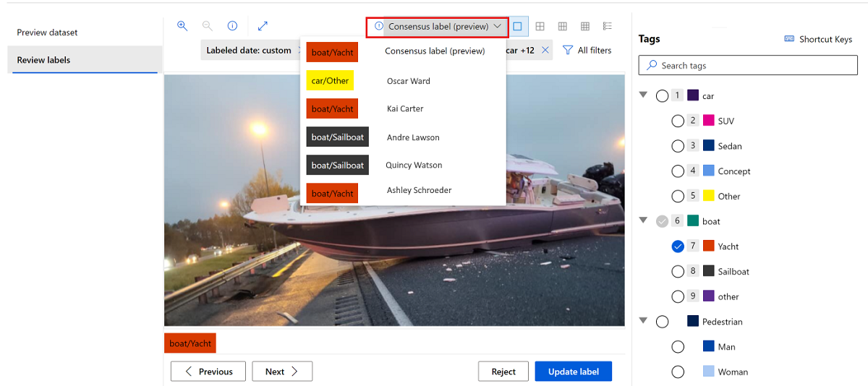The height and width of the screenshot is (386, 868).
Task: Expand image to full screen
Action: tap(263, 26)
